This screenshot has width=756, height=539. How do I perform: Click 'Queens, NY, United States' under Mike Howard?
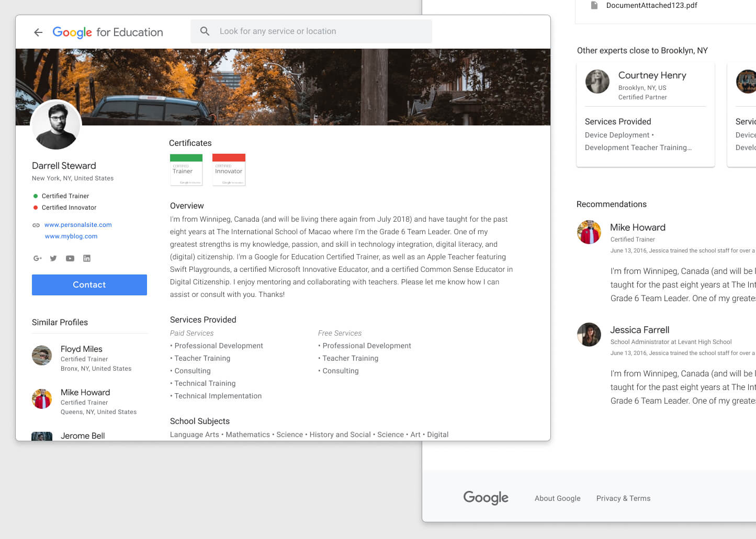[98, 412]
